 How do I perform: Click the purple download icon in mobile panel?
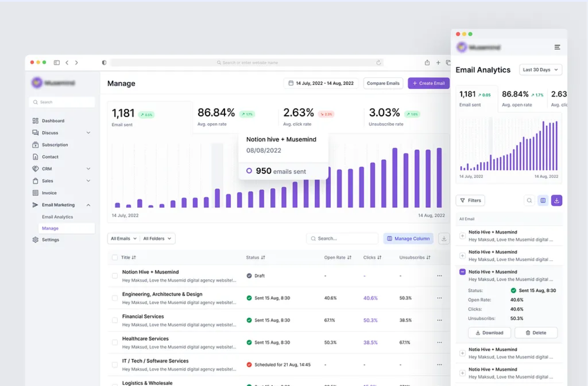pyautogui.click(x=556, y=201)
